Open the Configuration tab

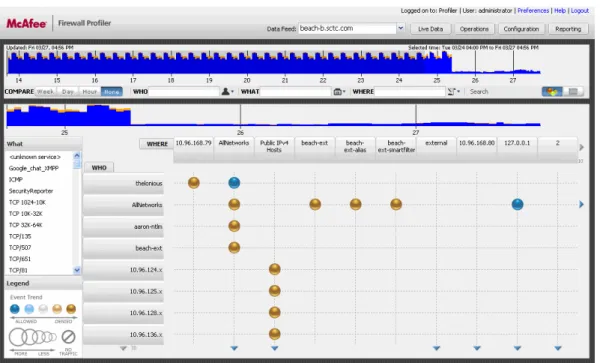(521, 29)
